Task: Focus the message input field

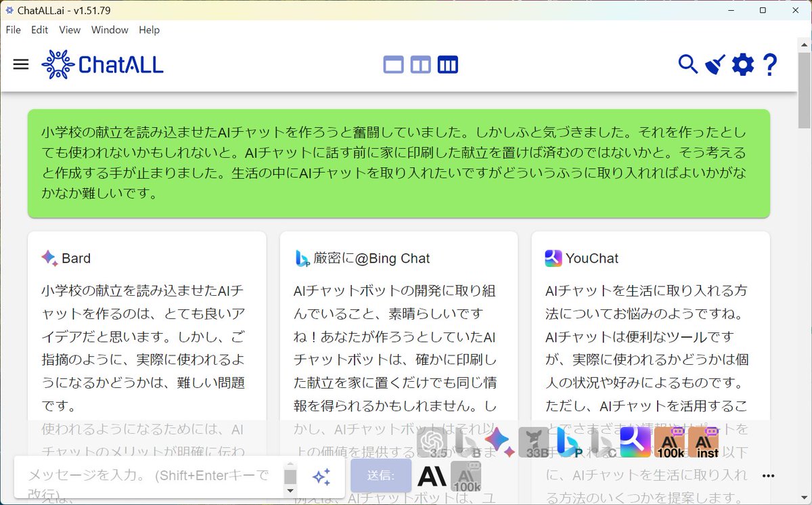Action: [x=154, y=477]
